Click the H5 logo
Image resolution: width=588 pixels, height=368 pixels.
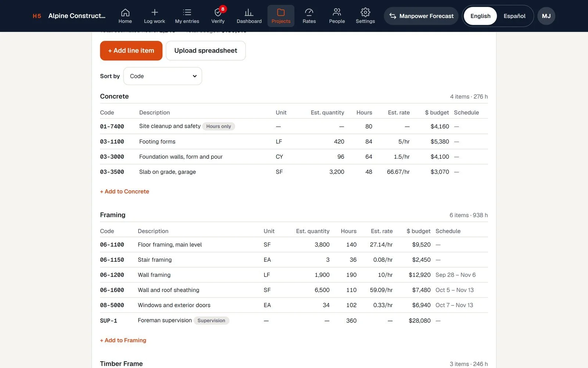click(x=37, y=16)
